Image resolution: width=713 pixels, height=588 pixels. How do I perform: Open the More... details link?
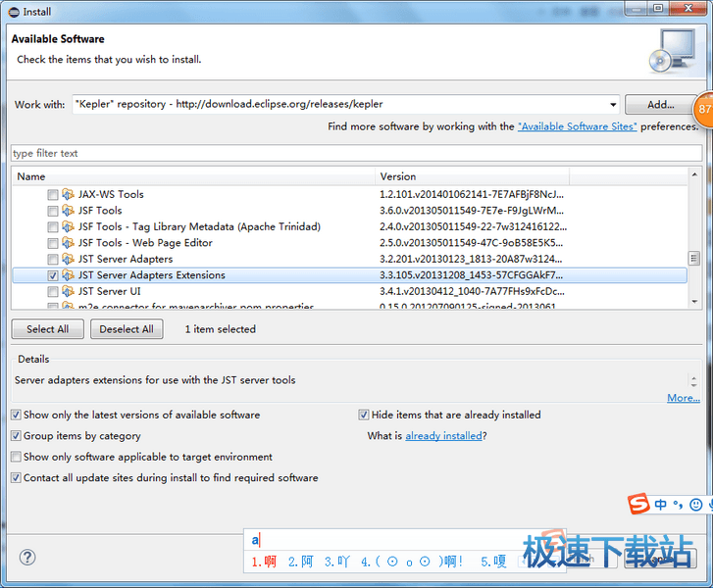click(x=684, y=398)
